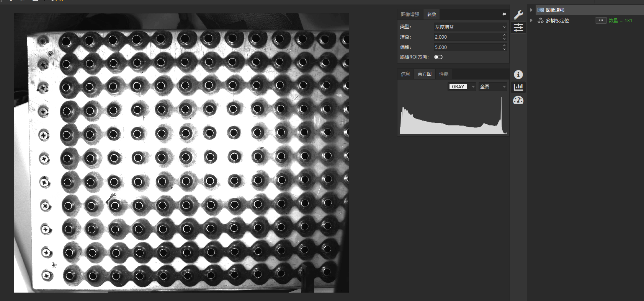Expand the 图像增强 tree node
Image resolution: width=644 pixels, height=301 pixels.
[531, 10]
